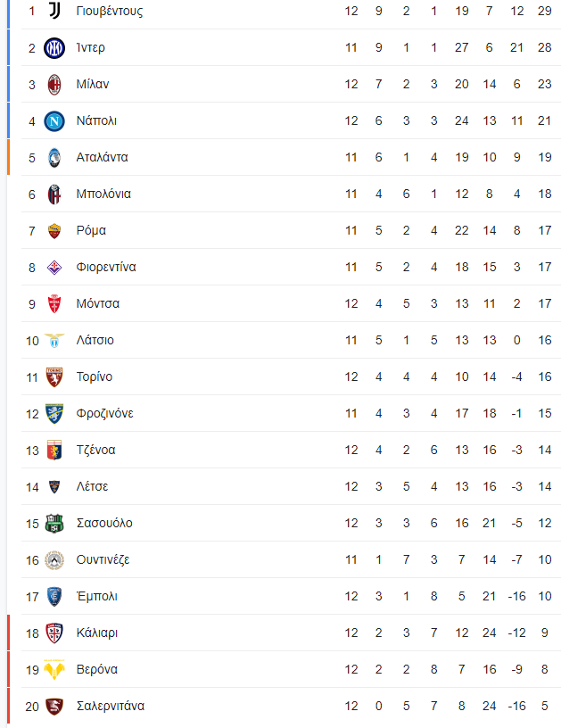This screenshot has width=561, height=728.
Task: Click the Bologna club crest
Action: tap(54, 194)
